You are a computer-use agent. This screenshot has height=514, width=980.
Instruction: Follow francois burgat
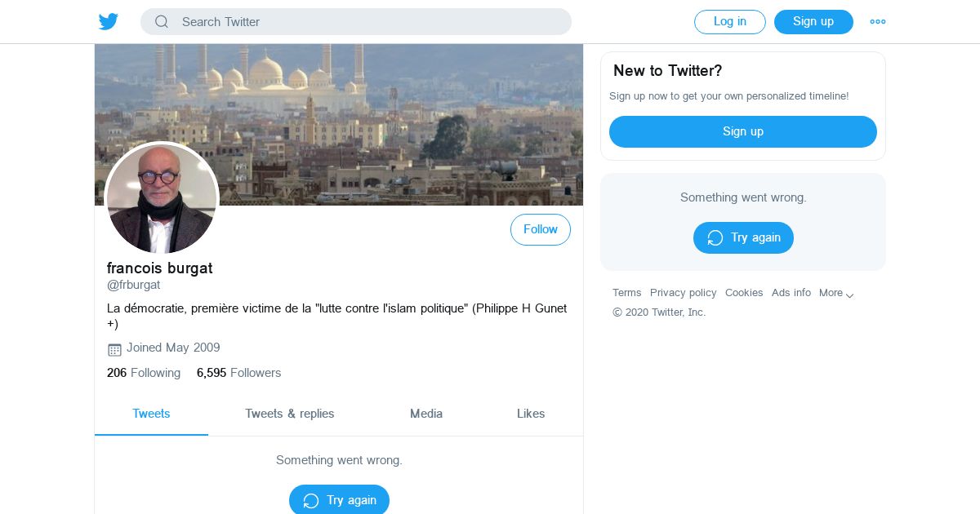[x=540, y=230]
